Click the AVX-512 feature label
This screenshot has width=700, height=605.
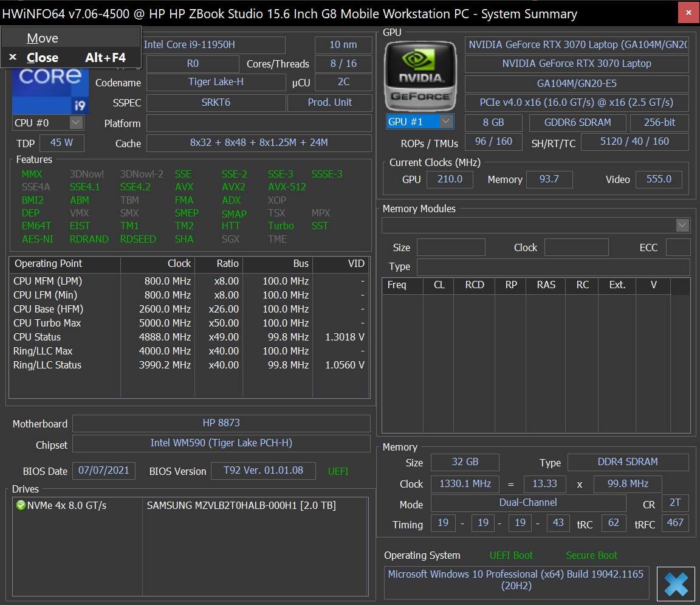pyautogui.click(x=287, y=187)
